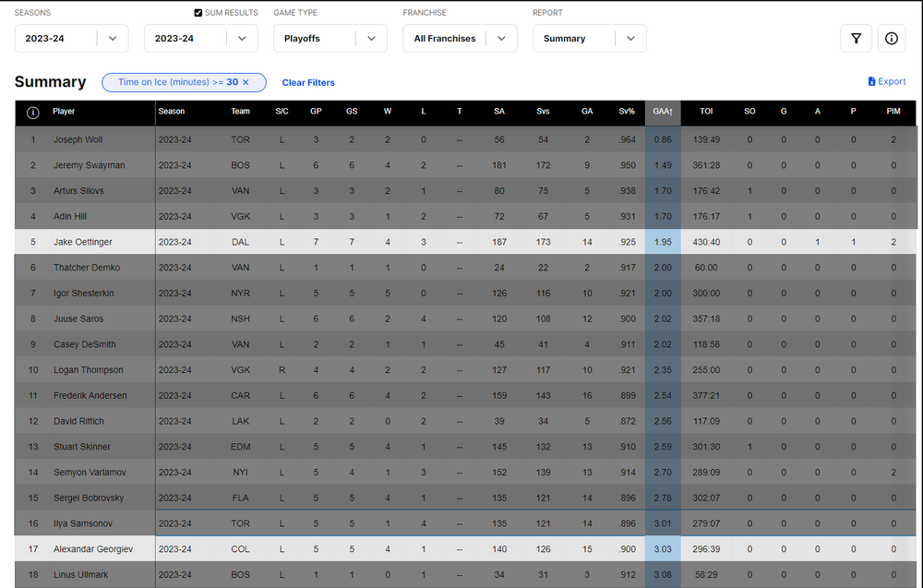Remove the Time on Ice filter chip
923x588 pixels.
point(246,82)
